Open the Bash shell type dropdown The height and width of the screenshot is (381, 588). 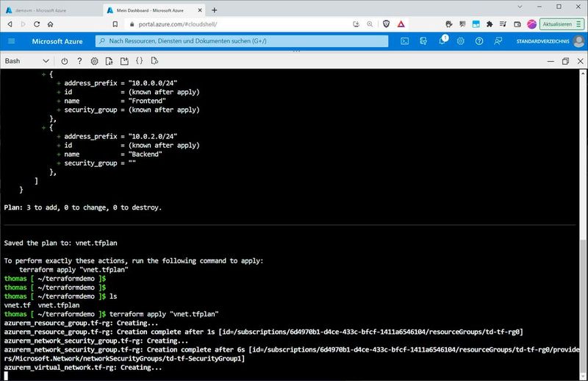[26, 61]
